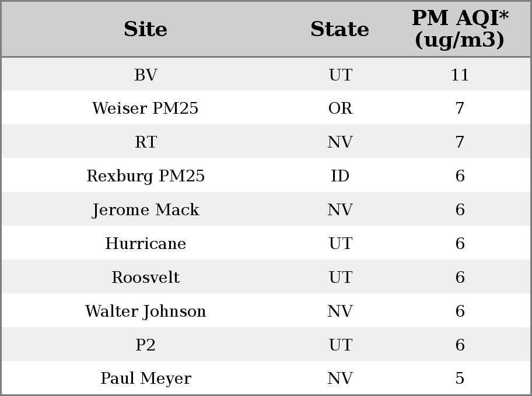Click AQI value 7 in Weiser row
This screenshot has height=396, width=532.
tap(460, 108)
